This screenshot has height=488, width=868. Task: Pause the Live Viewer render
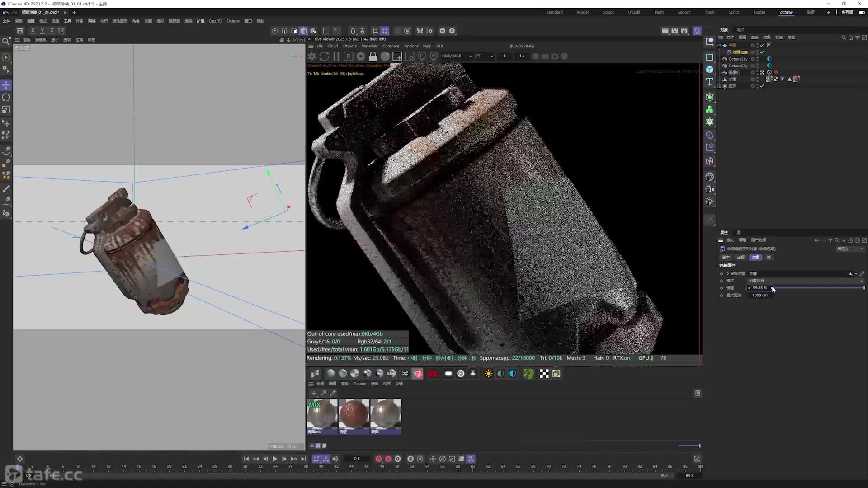[x=336, y=56]
